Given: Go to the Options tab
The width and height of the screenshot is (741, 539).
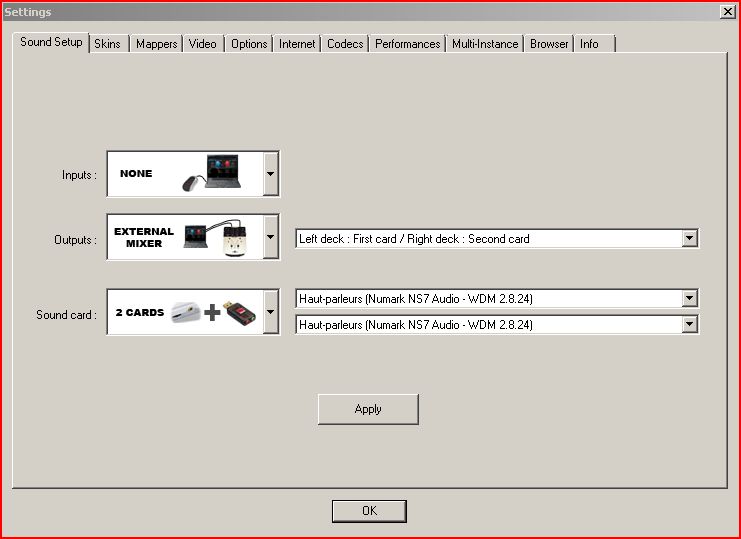Looking at the screenshot, I should click(x=248, y=44).
